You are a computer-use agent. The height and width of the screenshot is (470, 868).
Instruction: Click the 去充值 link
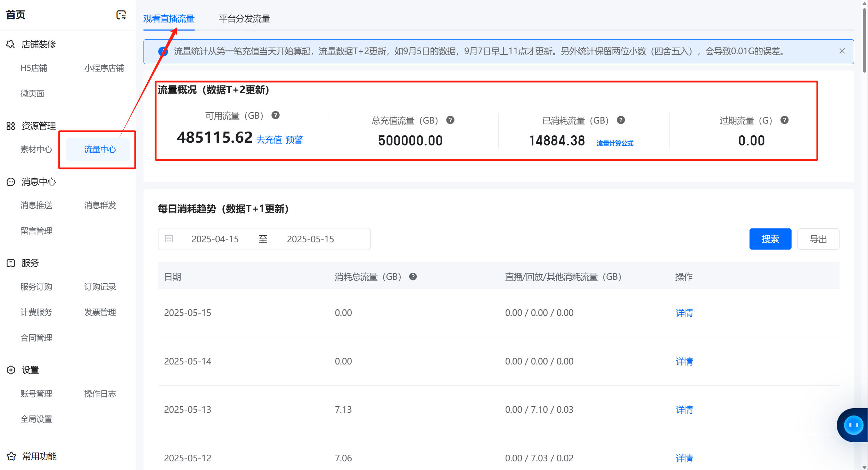point(269,140)
